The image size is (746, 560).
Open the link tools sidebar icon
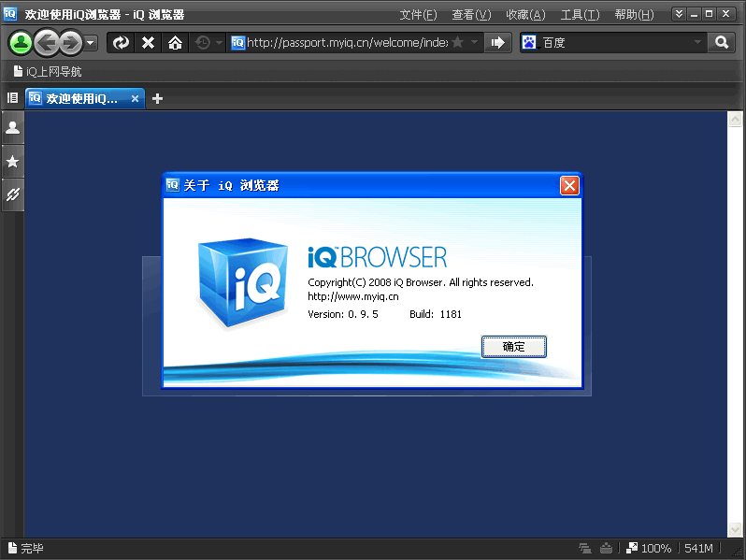click(x=13, y=194)
